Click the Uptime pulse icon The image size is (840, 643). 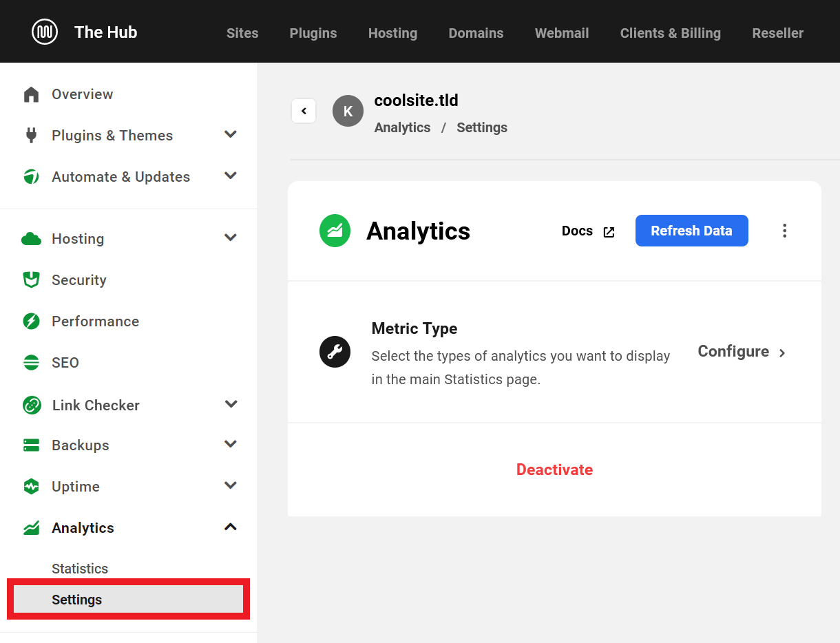point(31,487)
